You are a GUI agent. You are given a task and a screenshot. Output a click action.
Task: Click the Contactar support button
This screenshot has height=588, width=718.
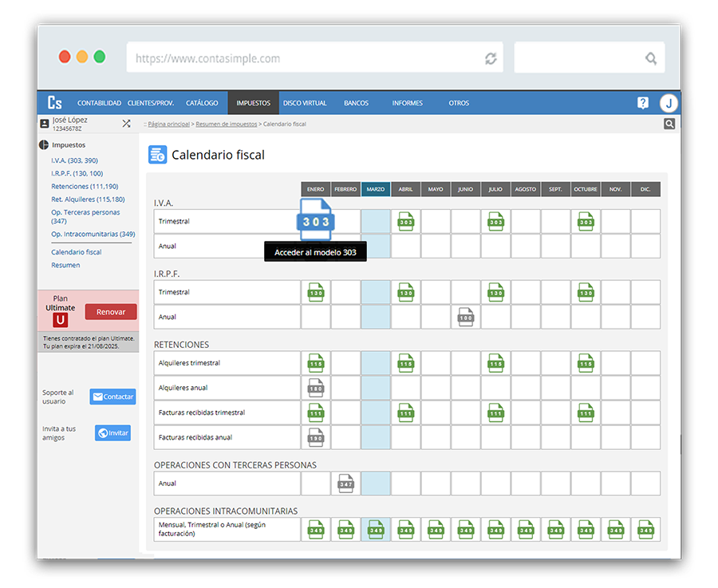click(112, 397)
